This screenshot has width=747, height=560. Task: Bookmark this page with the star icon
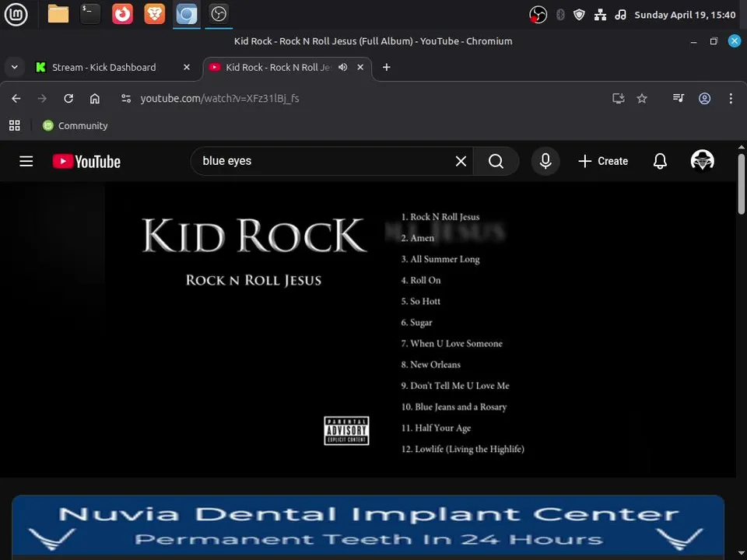coord(642,98)
